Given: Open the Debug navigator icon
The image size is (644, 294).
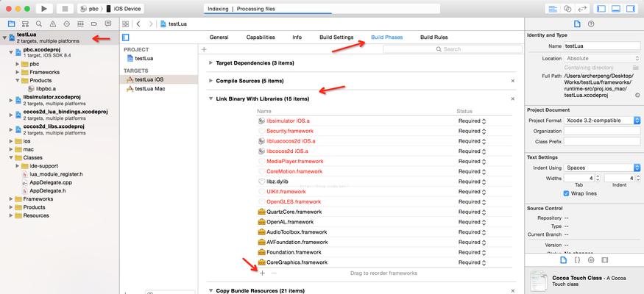Looking at the screenshot, I should (80, 24).
